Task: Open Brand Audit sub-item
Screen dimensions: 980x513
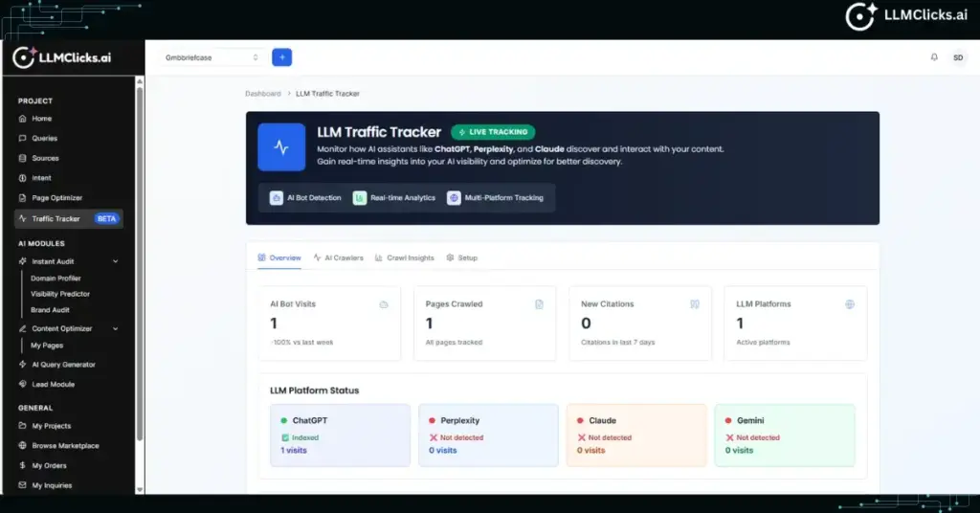Action: point(50,310)
